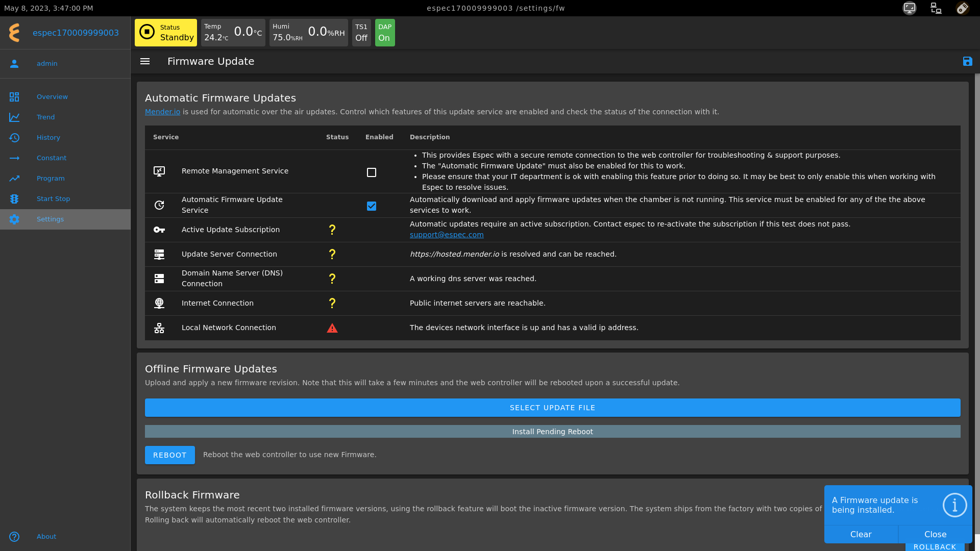Image resolution: width=980 pixels, height=551 pixels.
Task: Open the About menu label
Action: [x=46, y=537]
